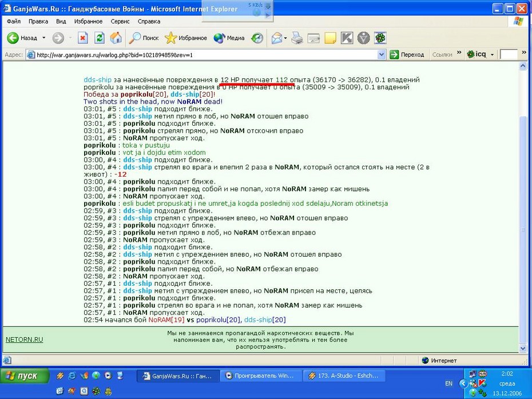Click the vertical scrollbar thumb

pos(523,230)
